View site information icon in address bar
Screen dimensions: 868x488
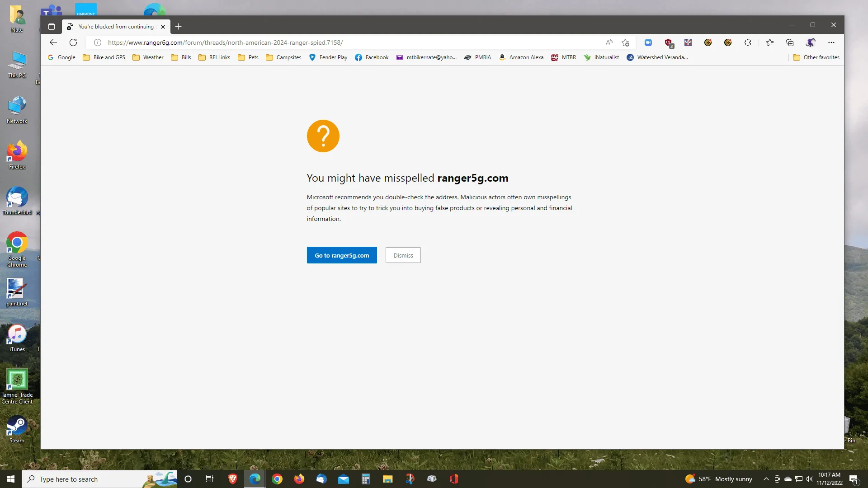coord(97,42)
